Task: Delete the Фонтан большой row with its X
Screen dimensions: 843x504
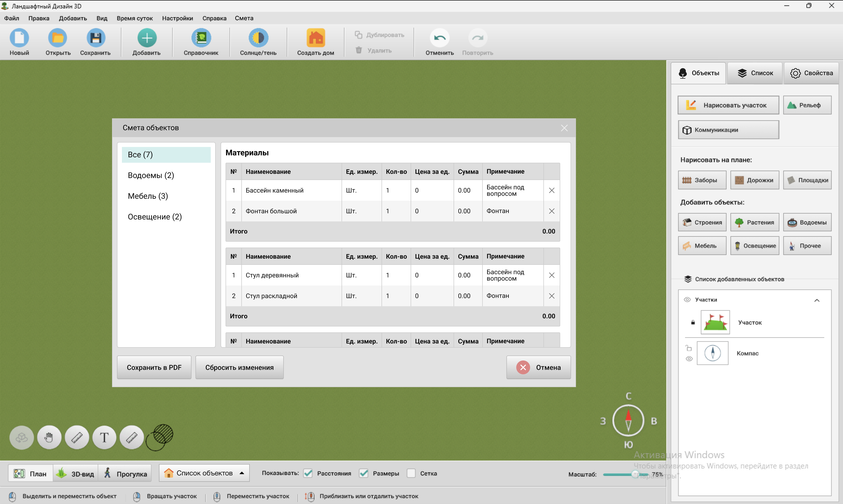Action: [551, 211]
